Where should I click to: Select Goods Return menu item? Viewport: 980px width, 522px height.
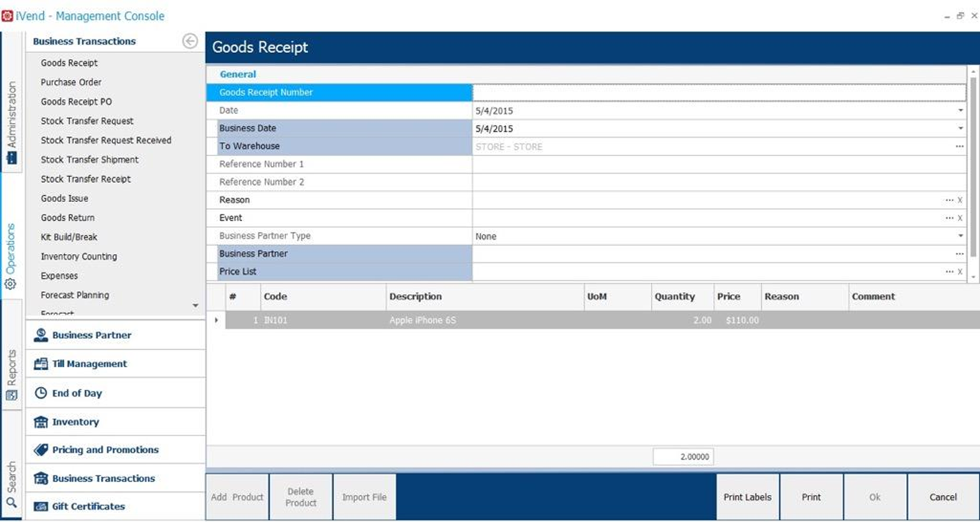pyautogui.click(x=67, y=218)
